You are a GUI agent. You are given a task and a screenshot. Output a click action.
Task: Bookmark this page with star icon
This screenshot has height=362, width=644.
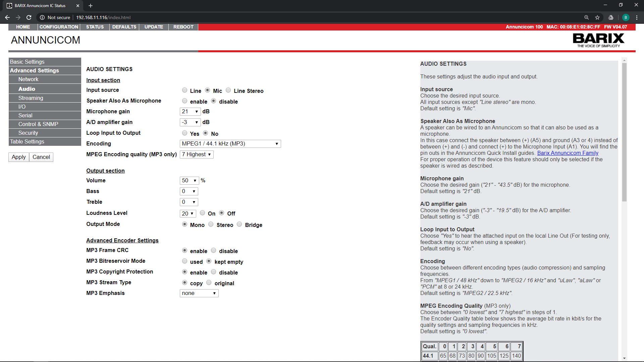(x=597, y=17)
